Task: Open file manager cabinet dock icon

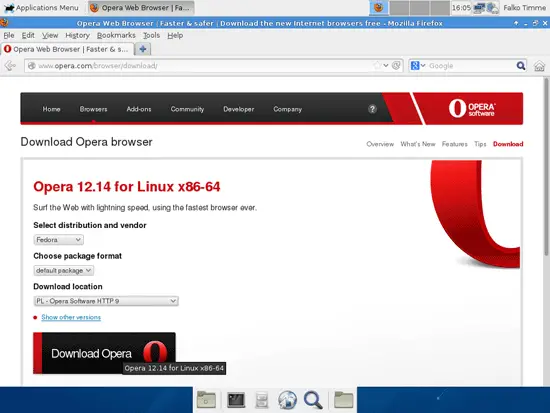Action: 262,400
